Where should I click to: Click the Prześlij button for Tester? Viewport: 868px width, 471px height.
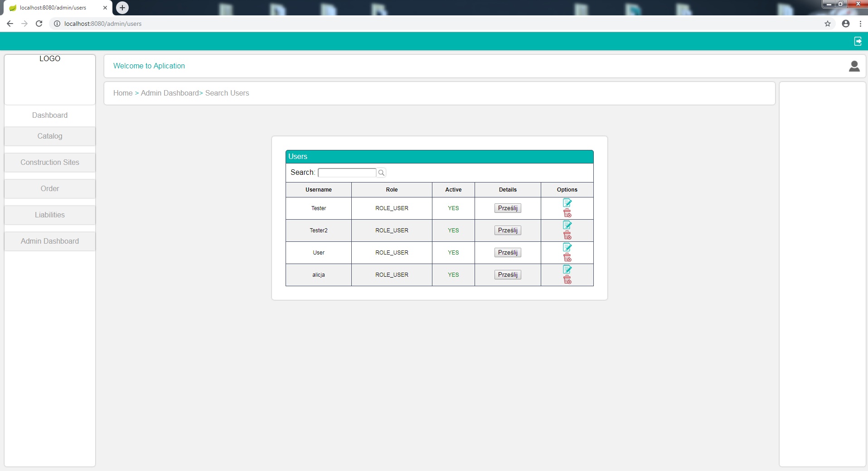pos(508,208)
